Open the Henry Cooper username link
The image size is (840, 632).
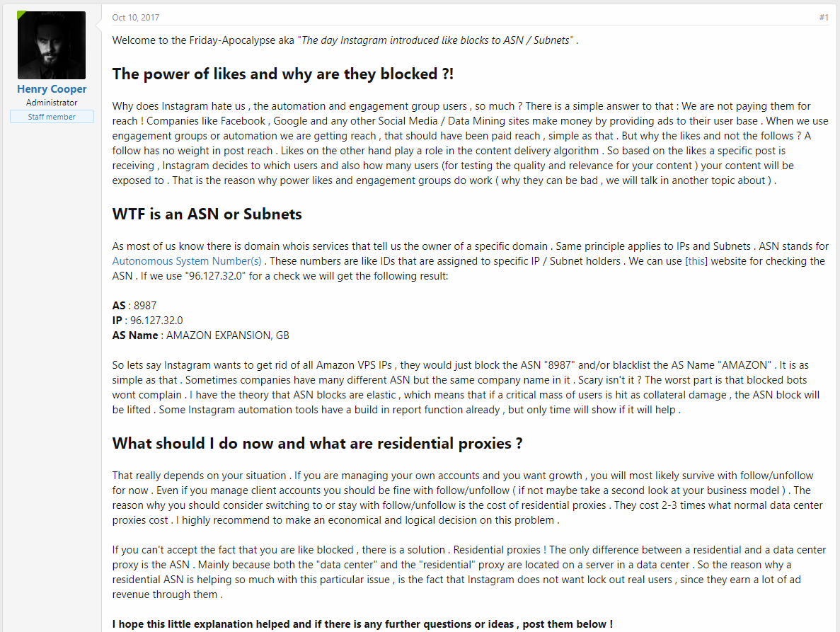[52, 89]
